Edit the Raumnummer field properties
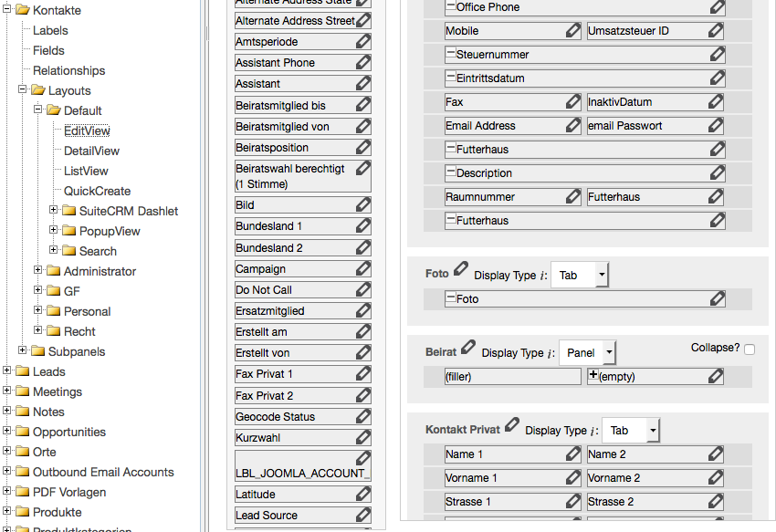Viewport: 776px width, 532px height. point(572,197)
